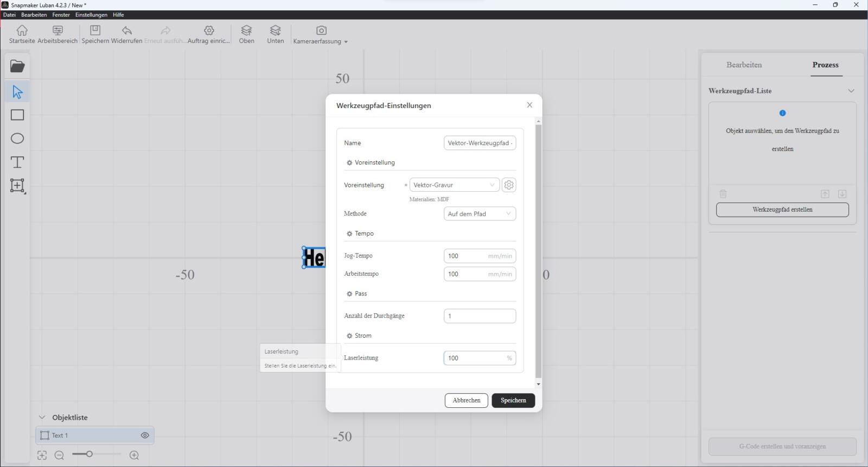
Task: Click the Speichern button in dialog
Action: tap(513, 400)
